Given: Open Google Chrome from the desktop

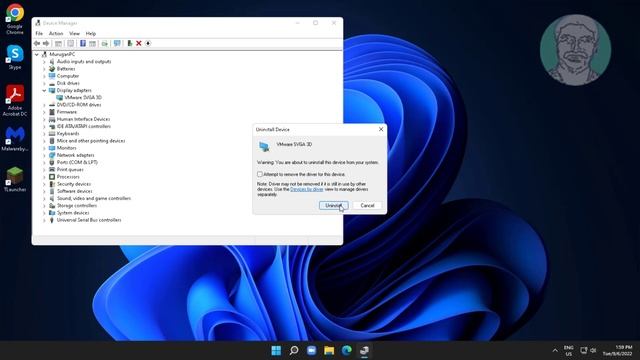Looking at the screenshot, I should coord(15,19).
